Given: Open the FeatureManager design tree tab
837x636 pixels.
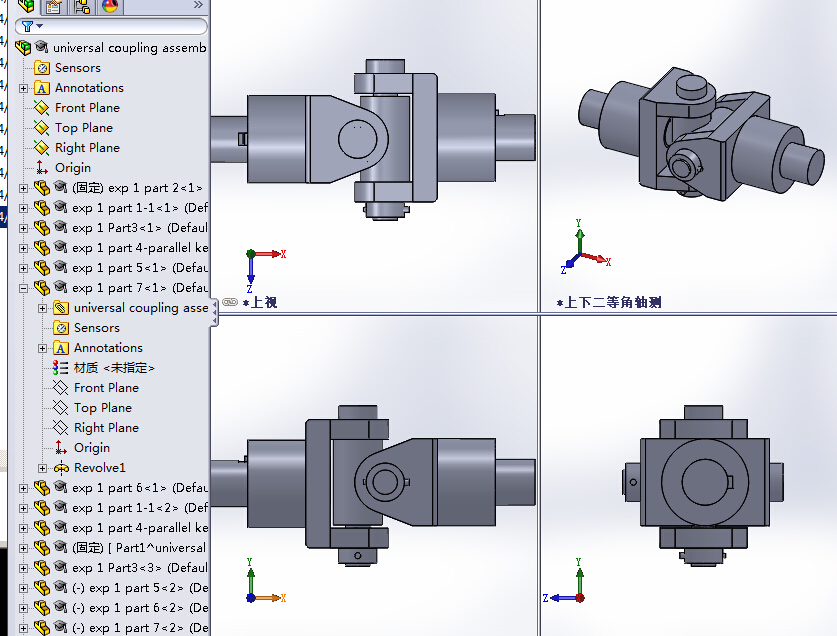Looking at the screenshot, I should pos(25,5).
